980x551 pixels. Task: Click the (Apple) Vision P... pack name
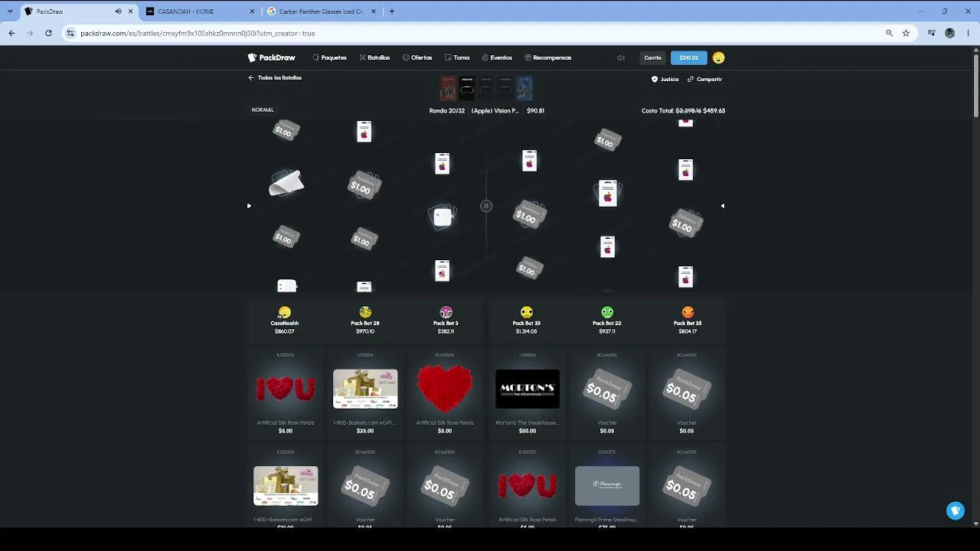click(495, 111)
